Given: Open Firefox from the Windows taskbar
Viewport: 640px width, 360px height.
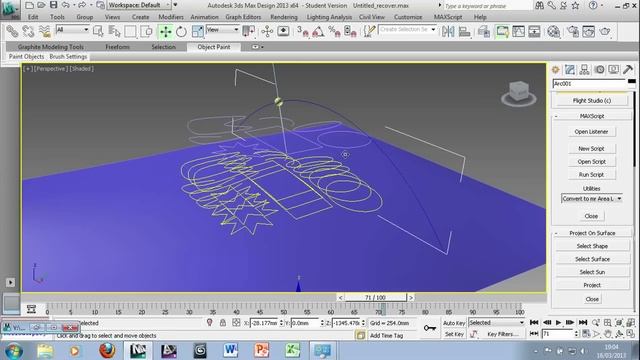Looking at the screenshot, I should pos(107,351).
